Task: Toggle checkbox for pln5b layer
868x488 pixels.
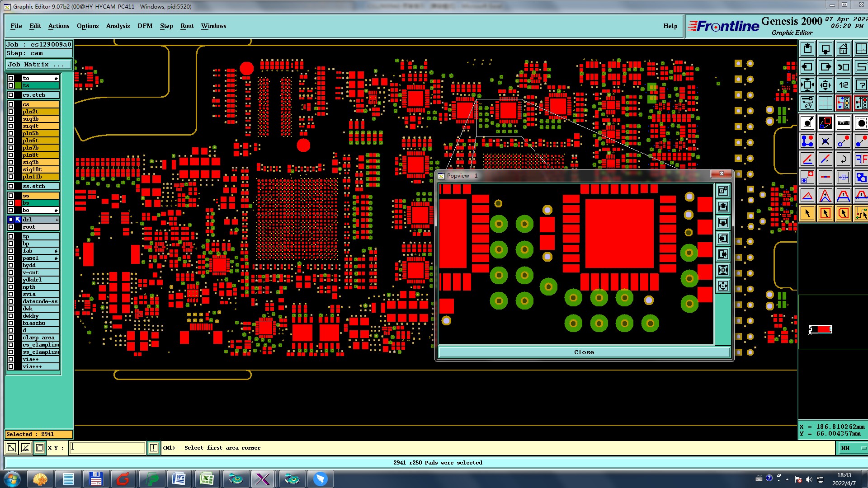Action: click(x=11, y=133)
